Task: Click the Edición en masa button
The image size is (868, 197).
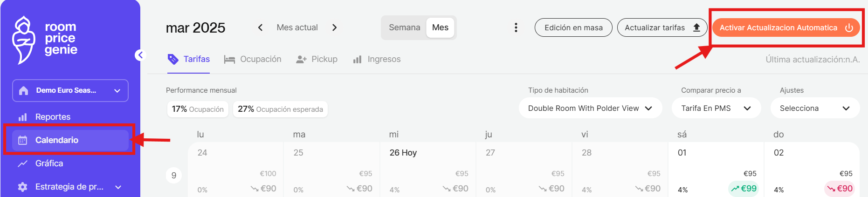Action: [573, 27]
